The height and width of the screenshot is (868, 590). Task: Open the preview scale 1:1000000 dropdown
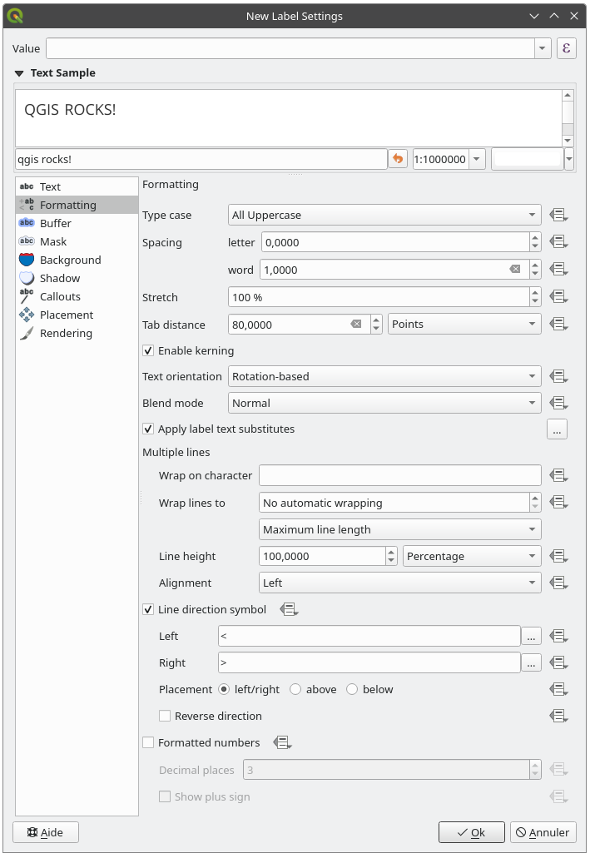pyautogui.click(x=477, y=160)
